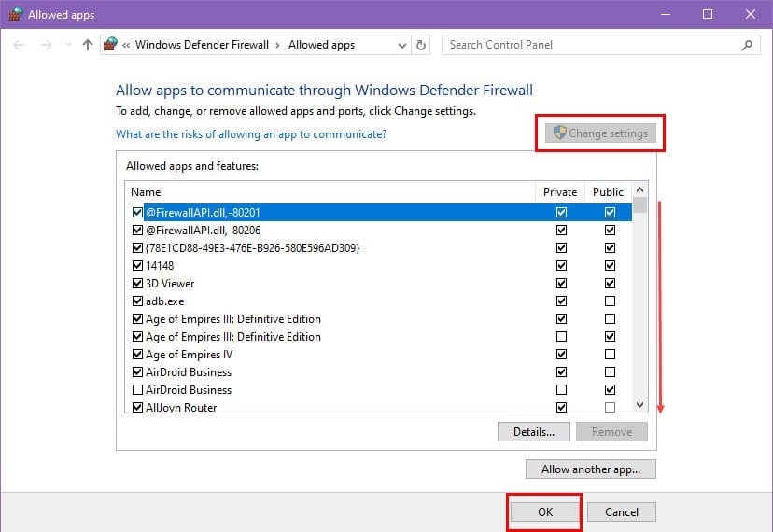Click the Allowed apps breadcrumb
This screenshot has width=773, height=532.
[x=321, y=45]
